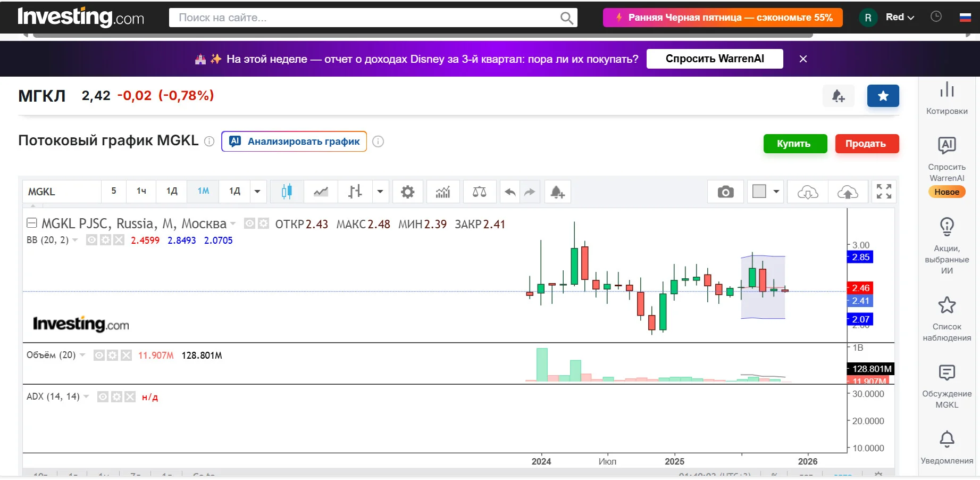Open the time interval dropdown arrow
980x480 pixels.
(257, 192)
